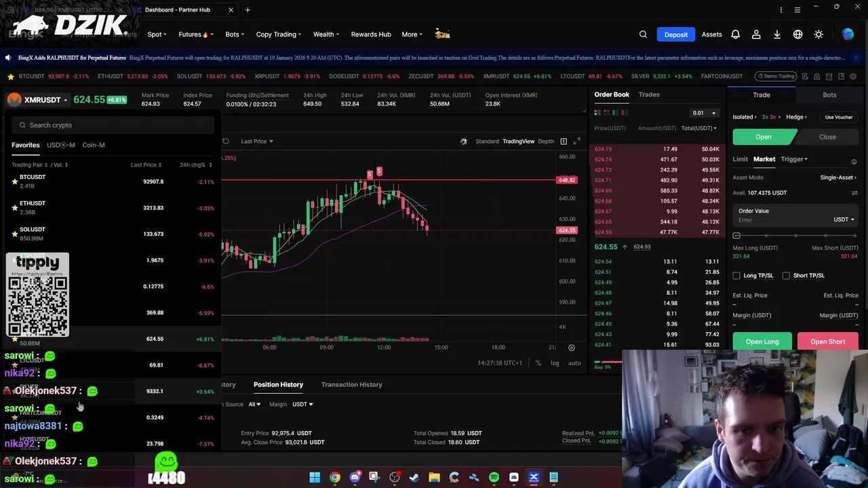
Task: Switch to Close position mode
Action: click(x=827, y=137)
